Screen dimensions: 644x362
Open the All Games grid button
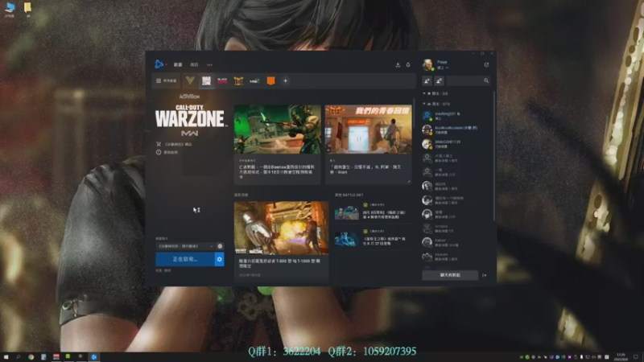[x=167, y=81]
